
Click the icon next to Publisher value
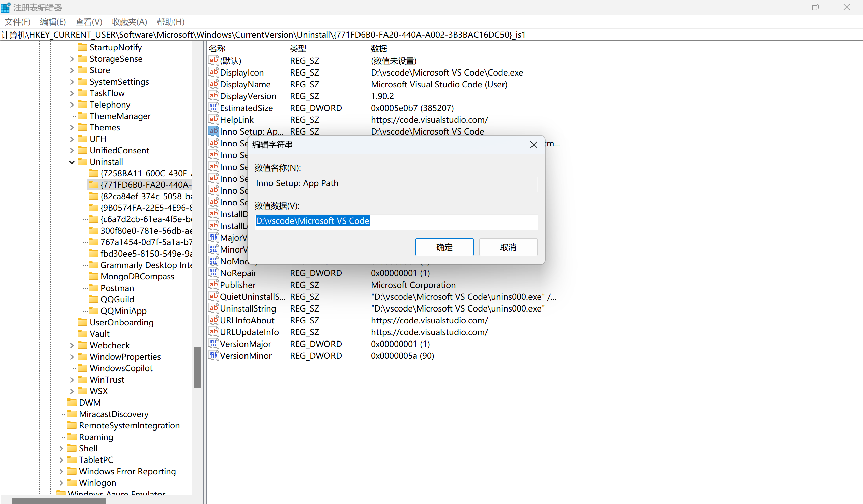pyautogui.click(x=214, y=285)
